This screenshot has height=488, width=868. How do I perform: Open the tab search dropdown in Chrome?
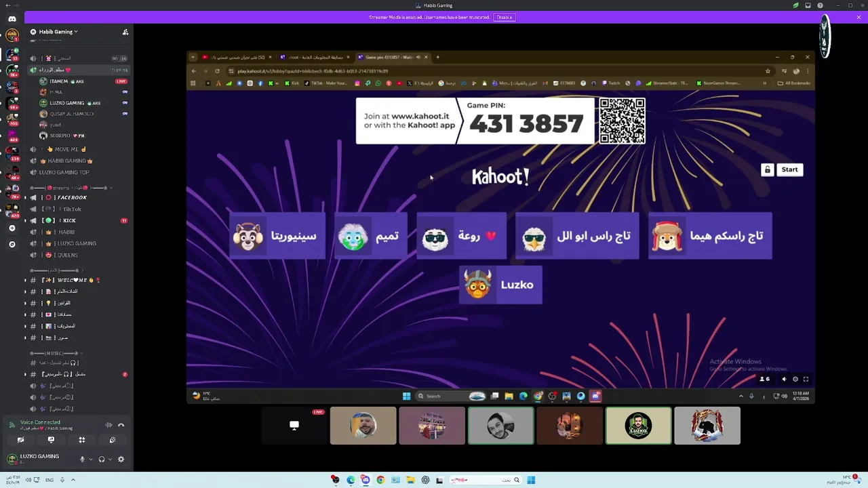(193, 57)
